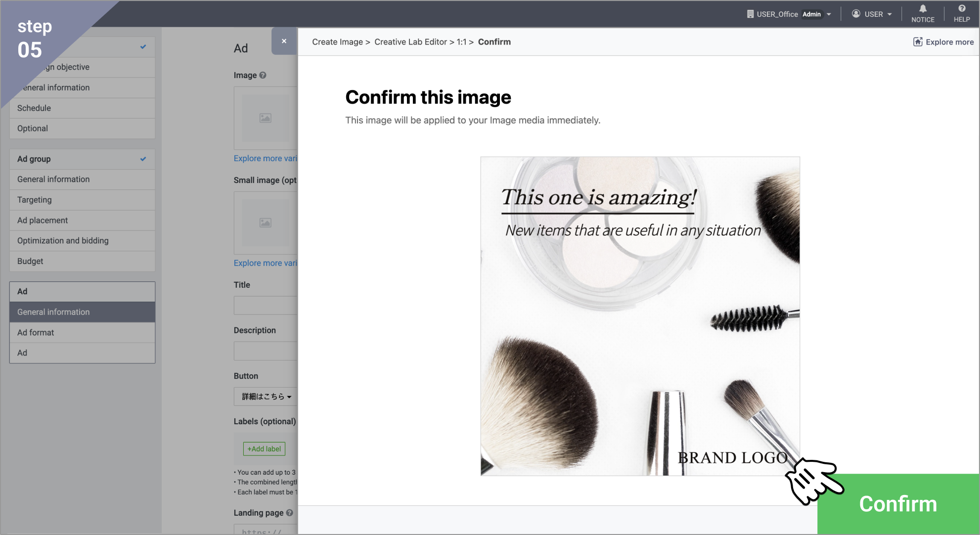Open the NOTICE bell icon
Screen dimensions: 980x535
923,9
